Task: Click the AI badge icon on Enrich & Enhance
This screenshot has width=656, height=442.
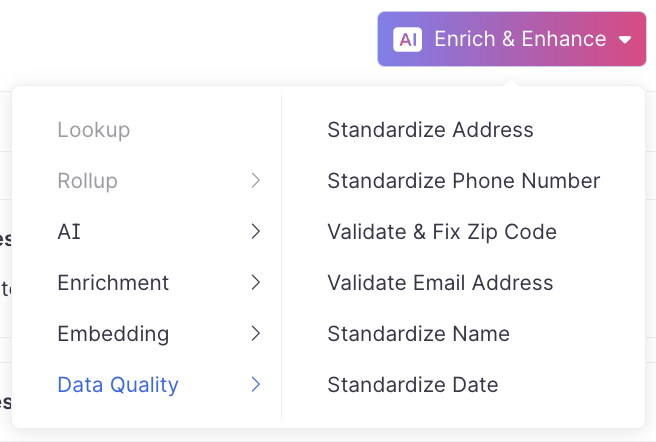Action: click(407, 39)
